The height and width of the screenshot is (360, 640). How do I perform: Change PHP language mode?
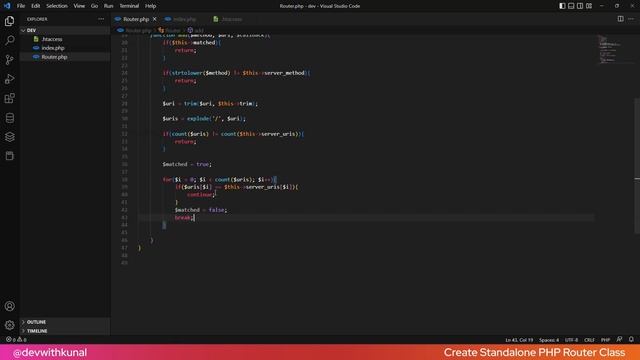605,340
